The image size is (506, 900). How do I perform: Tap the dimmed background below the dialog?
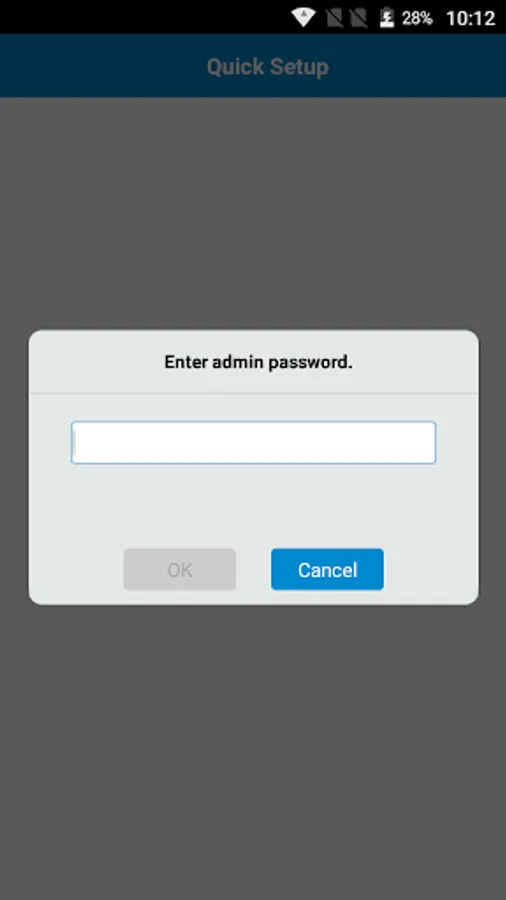tap(253, 752)
